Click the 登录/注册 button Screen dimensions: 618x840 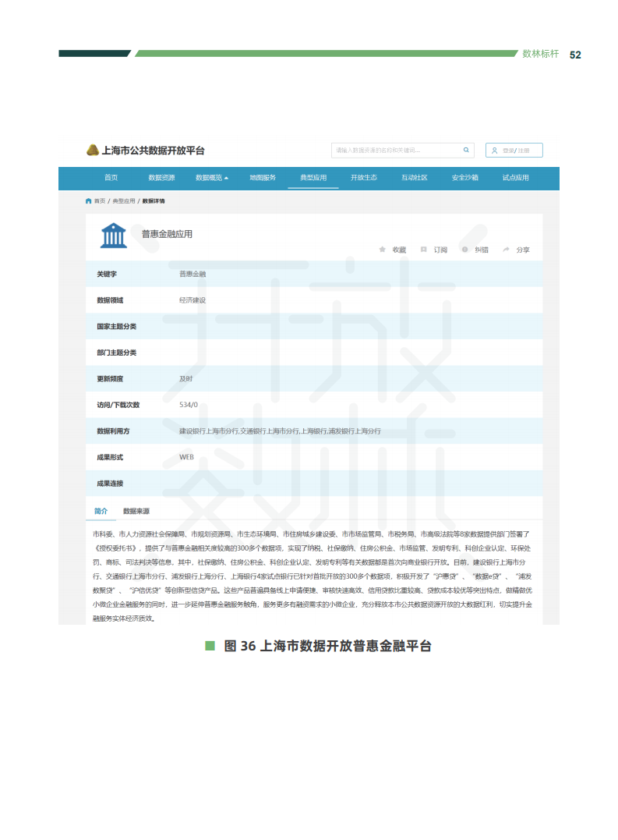(x=514, y=151)
